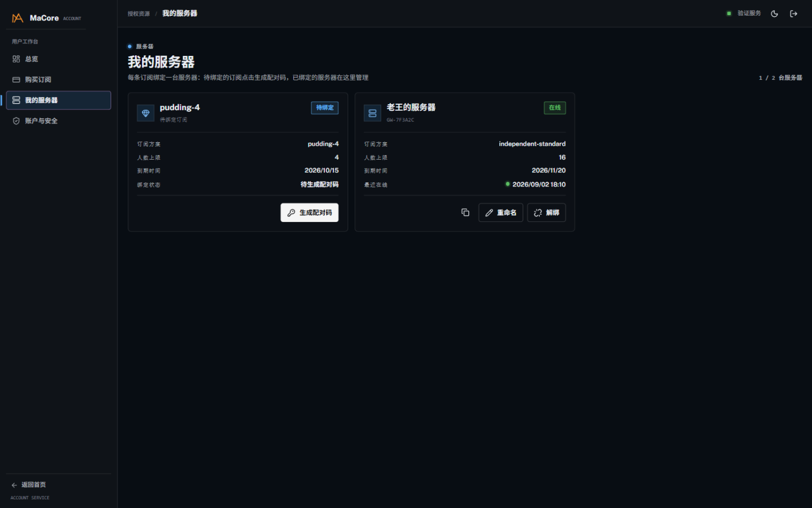The width and height of the screenshot is (812, 508).
Task: Click the MaCore logo icon
Action: [x=17, y=18]
